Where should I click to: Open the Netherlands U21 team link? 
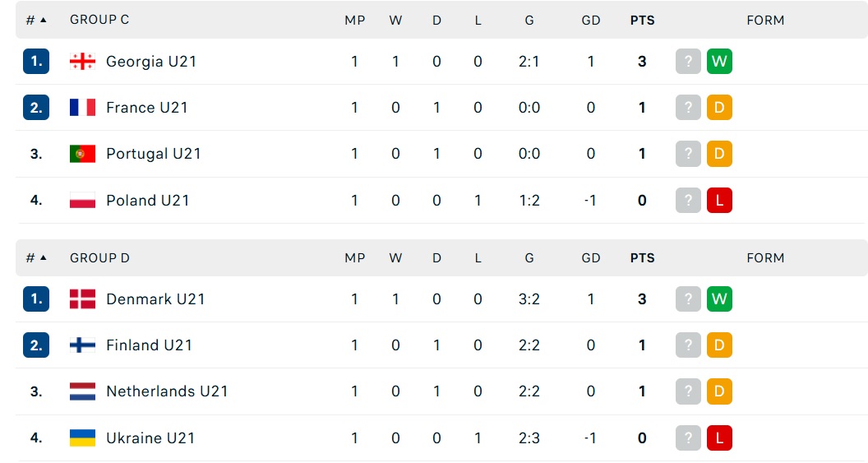167,391
